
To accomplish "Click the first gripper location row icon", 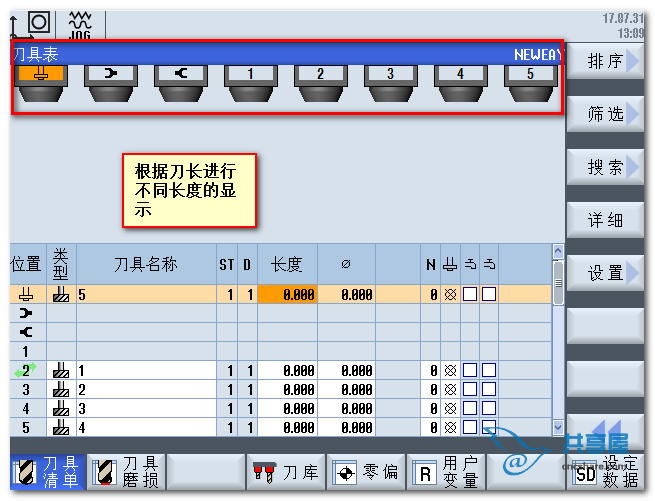I will pos(26,313).
